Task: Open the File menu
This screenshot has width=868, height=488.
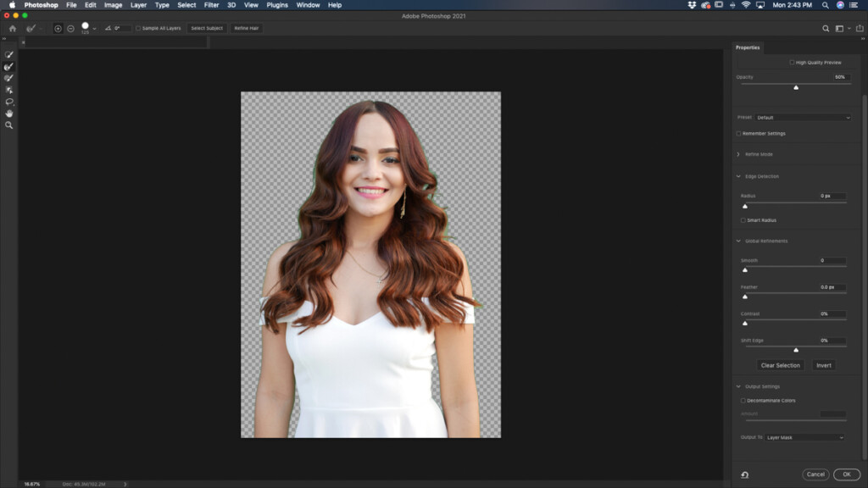Action: [x=71, y=5]
